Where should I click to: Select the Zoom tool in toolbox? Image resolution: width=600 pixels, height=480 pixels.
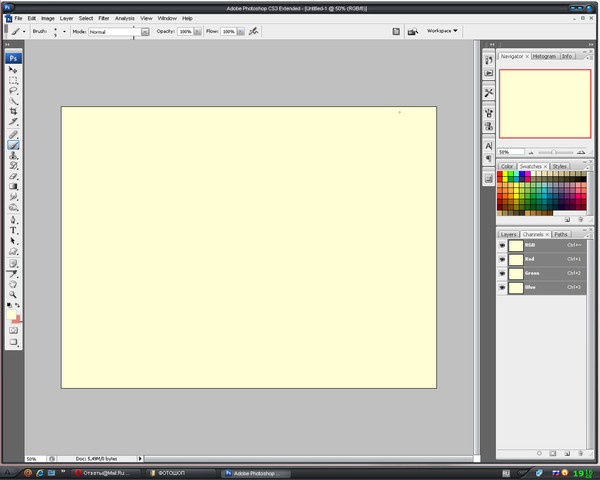(13, 295)
